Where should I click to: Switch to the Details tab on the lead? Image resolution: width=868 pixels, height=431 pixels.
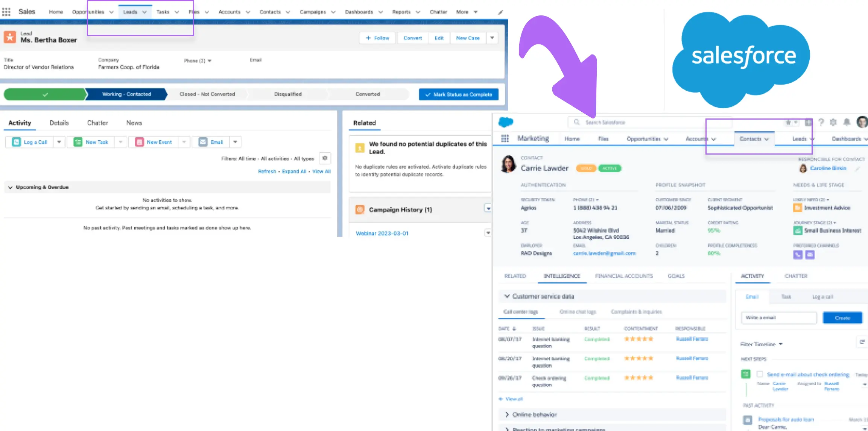point(59,123)
